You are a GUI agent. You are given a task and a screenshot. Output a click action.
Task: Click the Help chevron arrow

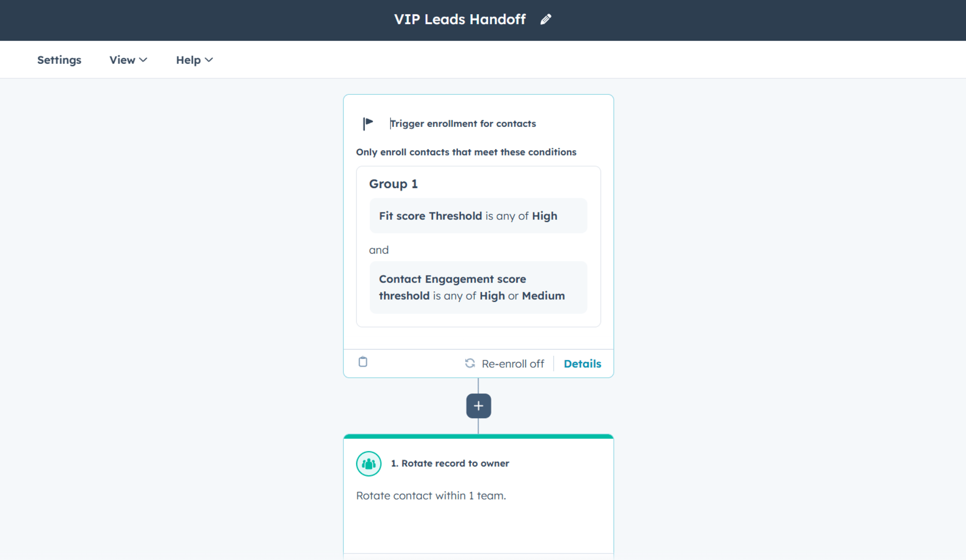[209, 60]
